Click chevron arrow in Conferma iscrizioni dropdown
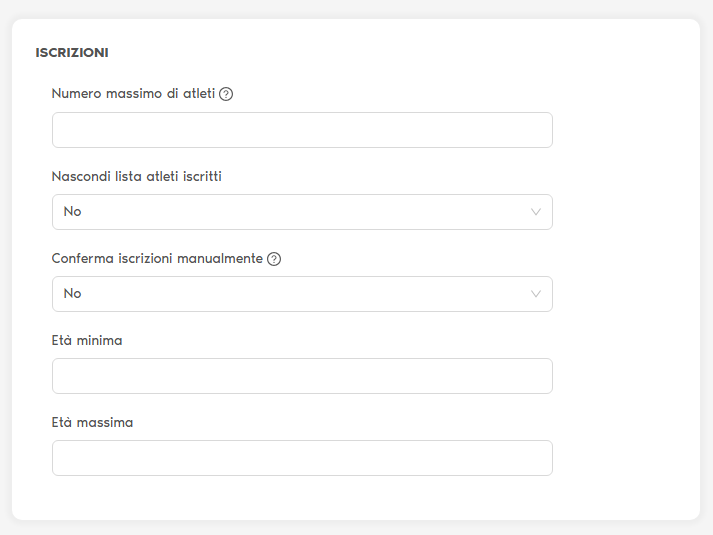Viewport: 713px width, 535px height. pos(536,294)
